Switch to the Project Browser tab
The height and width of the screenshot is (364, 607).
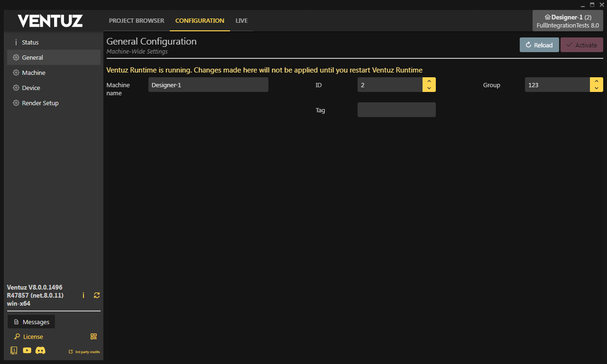point(137,21)
